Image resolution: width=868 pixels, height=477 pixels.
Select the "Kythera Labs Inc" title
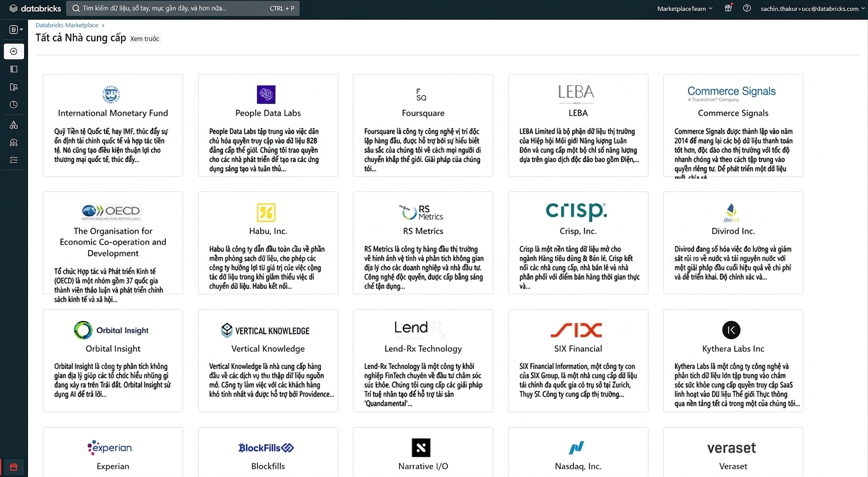[x=733, y=348]
